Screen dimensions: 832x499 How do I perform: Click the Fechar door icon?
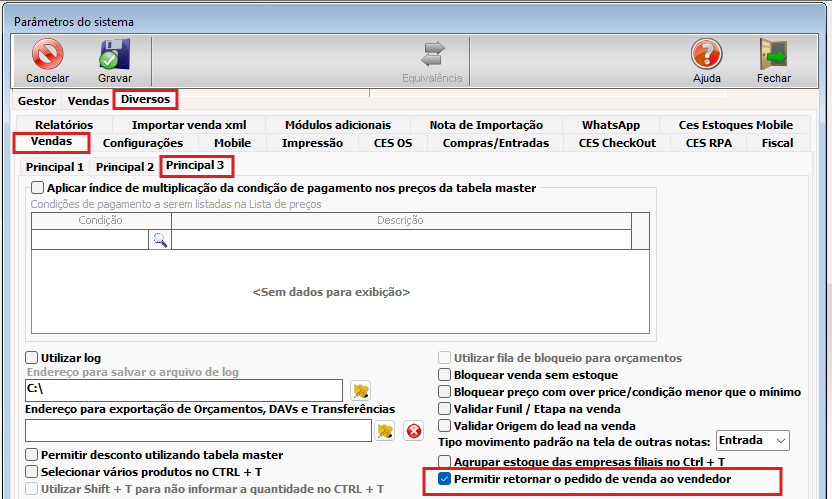pyautogui.click(x=773, y=55)
